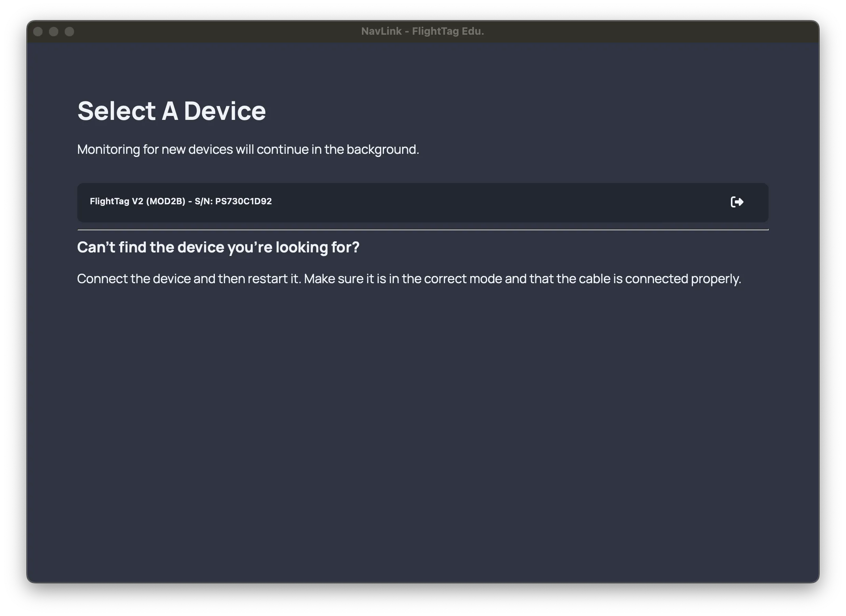The height and width of the screenshot is (616, 846).
Task: Click the 'Can't find the device' heading
Action: pos(219,247)
